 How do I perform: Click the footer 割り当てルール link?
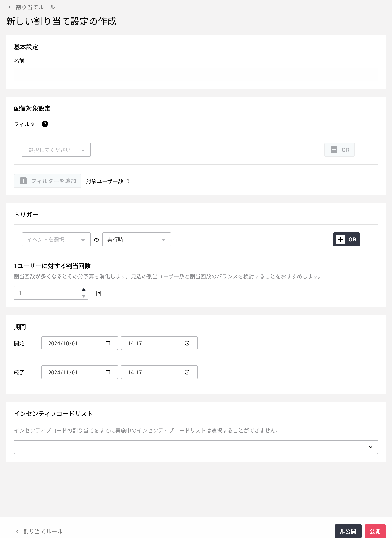click(x=43, y=531)
